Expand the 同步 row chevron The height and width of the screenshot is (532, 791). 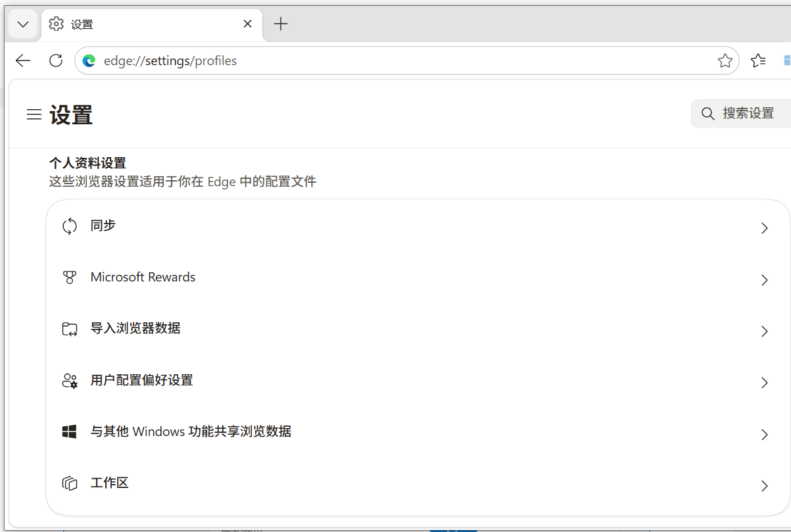(x=764, y=228)
